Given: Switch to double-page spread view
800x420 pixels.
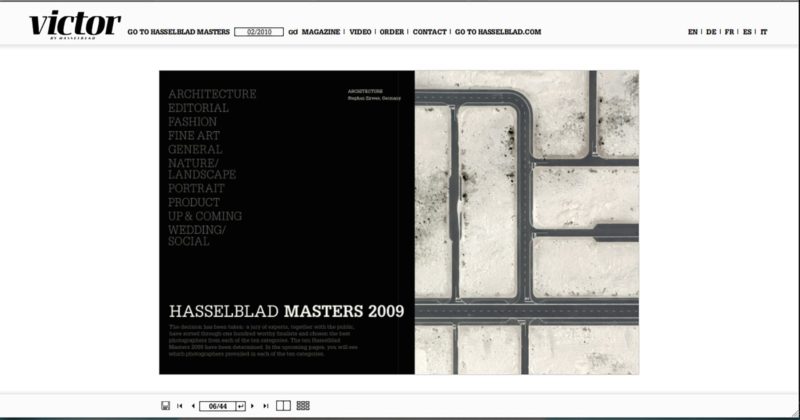Looking at the screenshot, I should coord(283,405).
